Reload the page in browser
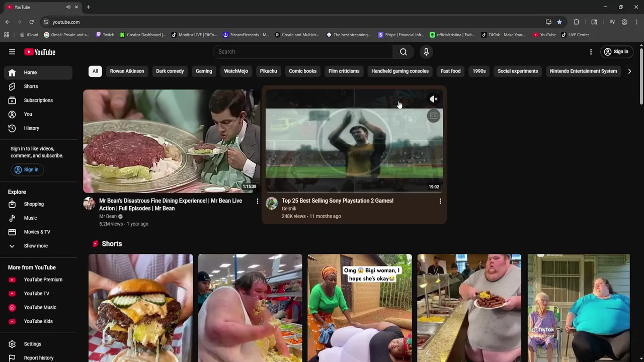Screen dimensions: 644x362 pos(31,22)
